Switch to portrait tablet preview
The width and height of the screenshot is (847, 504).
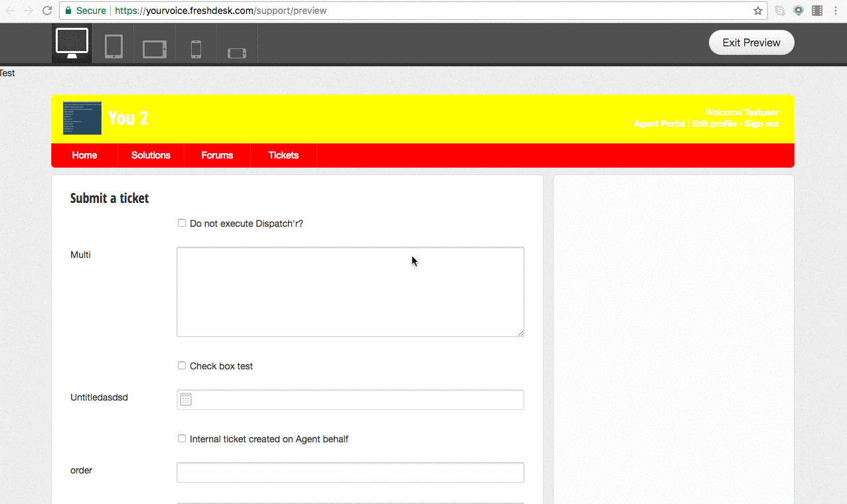click(114, 46)
